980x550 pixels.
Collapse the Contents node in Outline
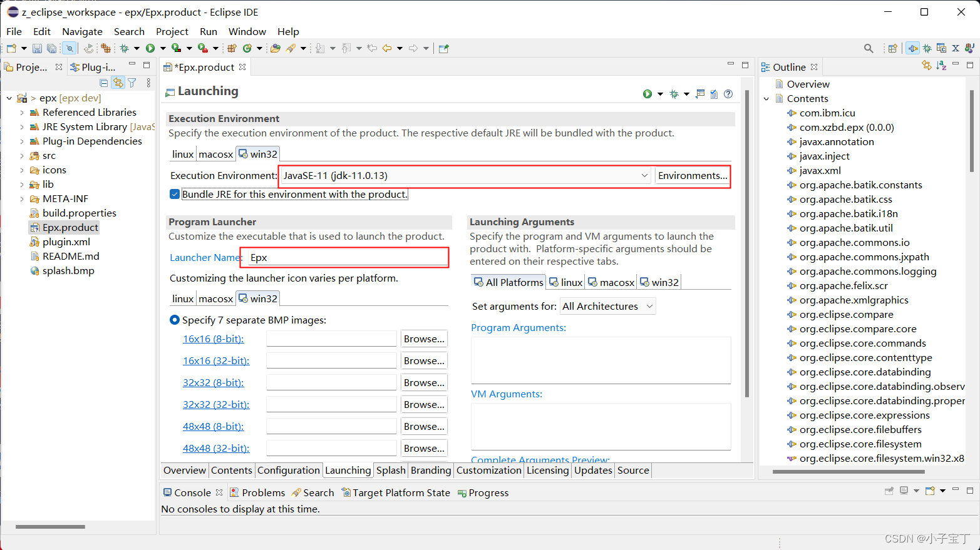coord(766,99)
